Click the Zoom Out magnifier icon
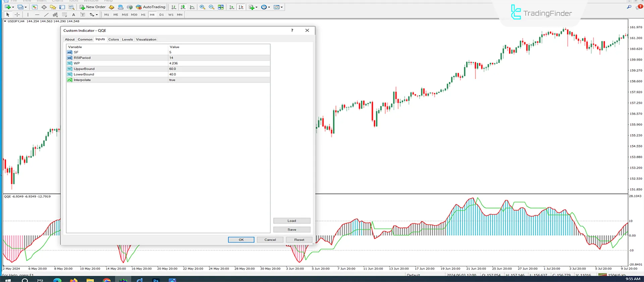The width and height of the screenshot is (644, 282). (211, 7)
